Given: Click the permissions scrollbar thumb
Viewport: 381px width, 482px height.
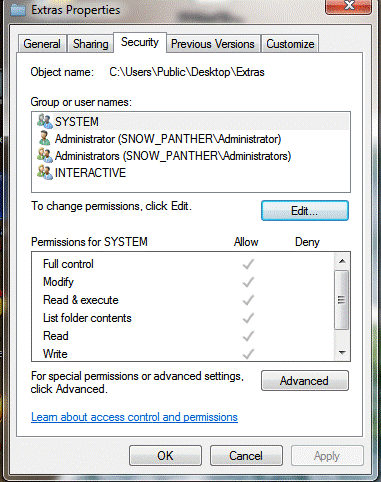Looking at the screenshot, I should 341,300.
